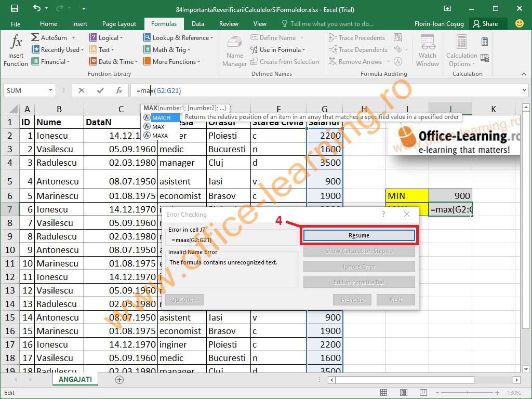The height and width of the screenshot is (399, 532).
Task: Open the Name Manager
Action: point(234,51)
